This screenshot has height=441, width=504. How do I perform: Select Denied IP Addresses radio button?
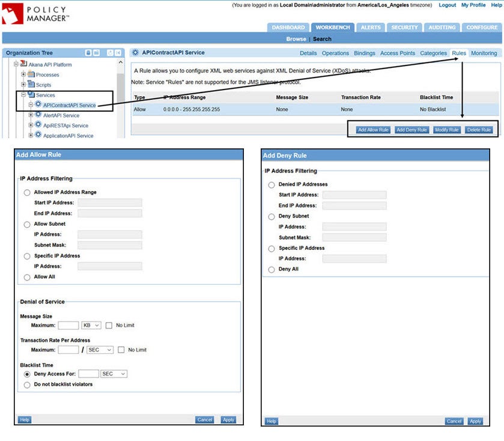(x=272, y=185)
